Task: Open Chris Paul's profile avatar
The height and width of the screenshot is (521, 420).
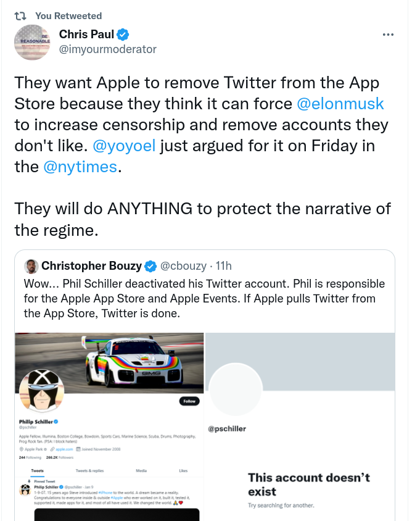Action: pos(31,42)
